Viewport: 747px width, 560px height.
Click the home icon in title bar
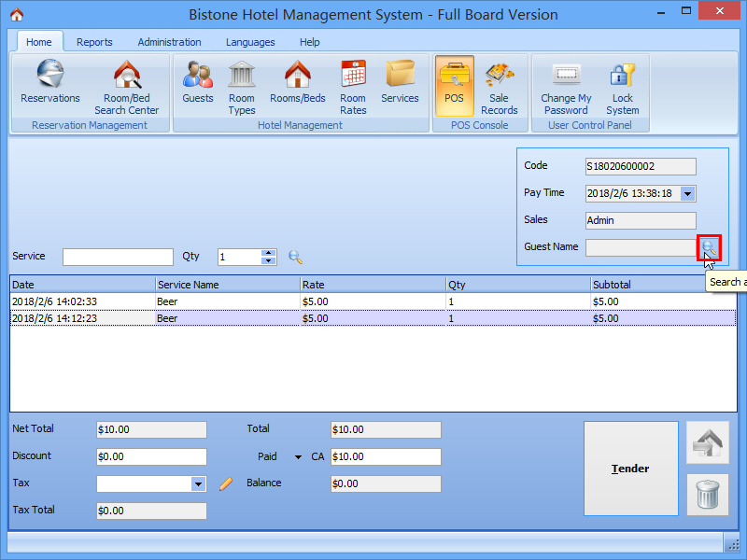[x=17, y=15]
